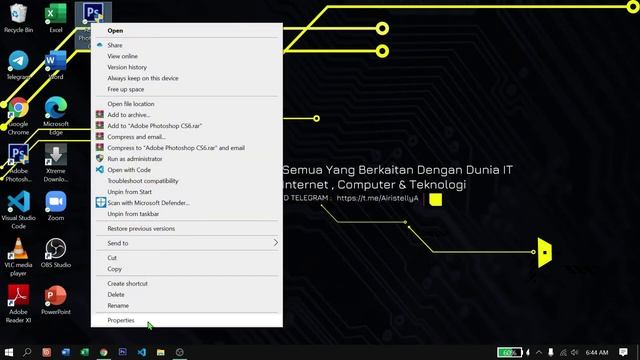This screenshot has height=360, width=640.
Task: Select Add to archive...
Action: point(187,115)
